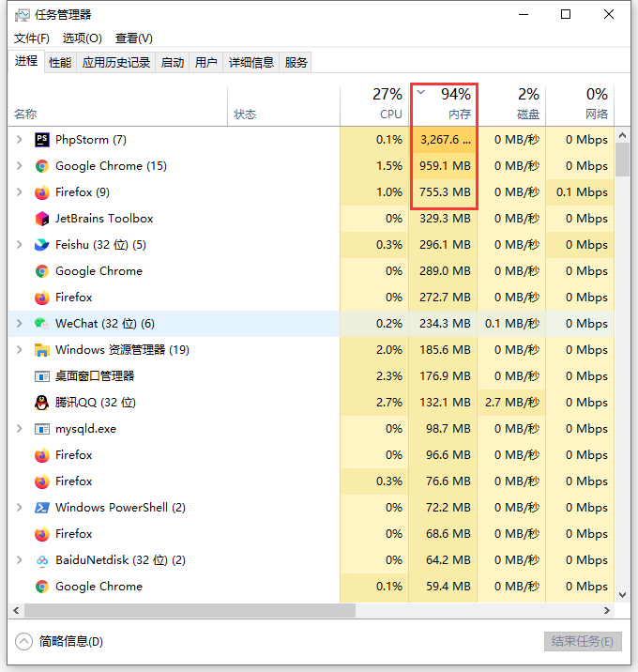Click the PhpStorm process icon
Viewport: 638px width, 672px height.
[x=42, y=140]
